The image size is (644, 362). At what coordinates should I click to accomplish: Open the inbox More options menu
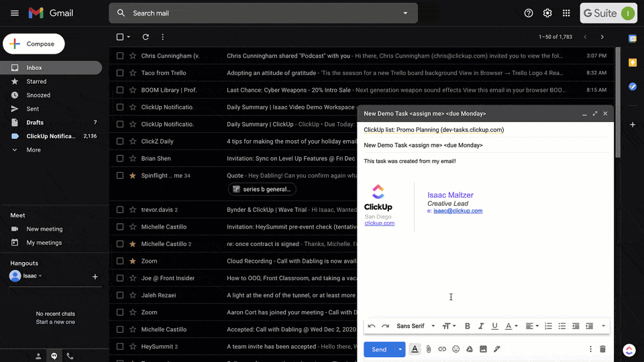tap(162, 37)
